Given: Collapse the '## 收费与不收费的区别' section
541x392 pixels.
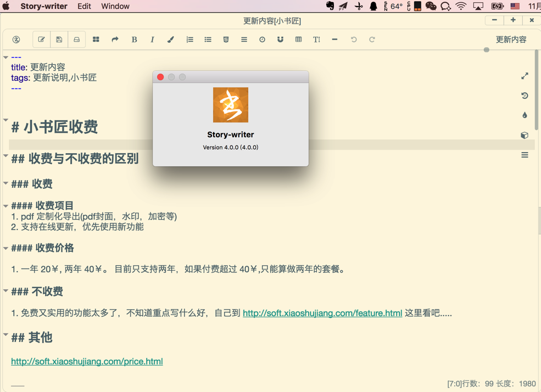Looking at the screenshot, I should [x=5, y=156].
